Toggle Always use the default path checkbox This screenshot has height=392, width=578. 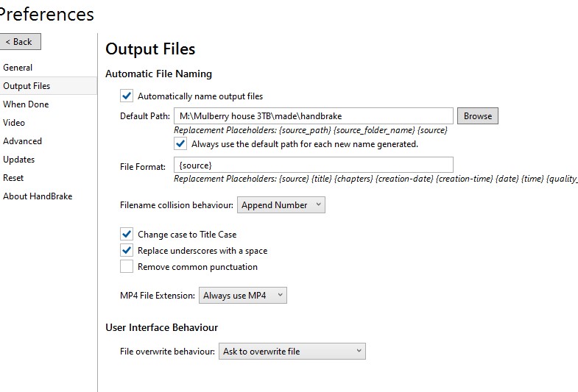[180, 143]
